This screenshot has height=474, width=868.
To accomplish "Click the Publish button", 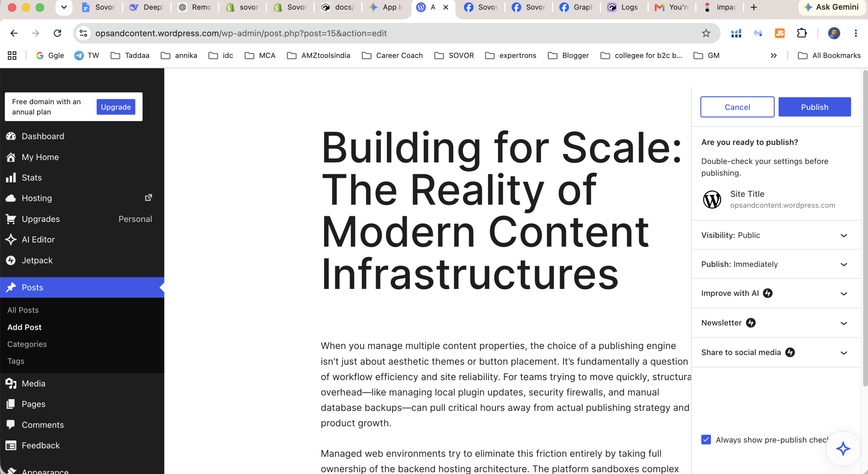I will tap(814, 107).
